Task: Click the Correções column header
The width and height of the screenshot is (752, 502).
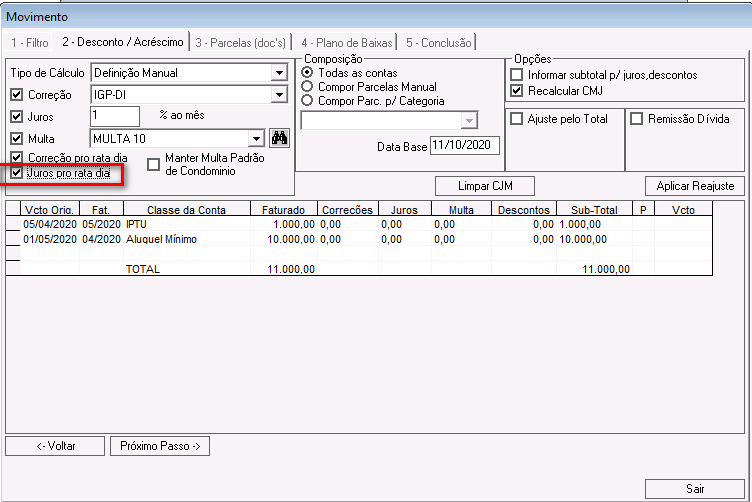Action: (347, 210)
